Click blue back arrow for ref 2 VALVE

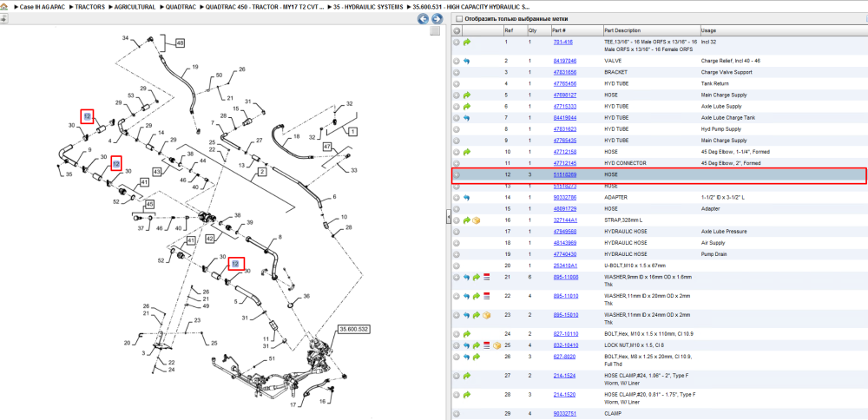[x=467, y=61]
